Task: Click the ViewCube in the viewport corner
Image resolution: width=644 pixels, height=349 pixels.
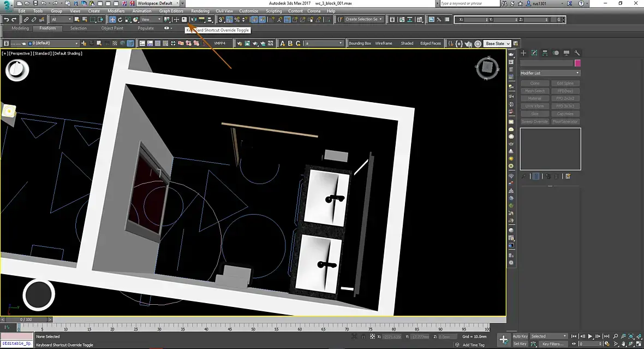Action: pyautogui.click(x=487, y=67)
